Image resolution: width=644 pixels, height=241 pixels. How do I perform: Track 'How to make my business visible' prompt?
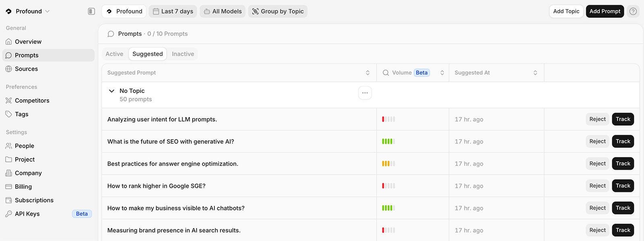623,208
